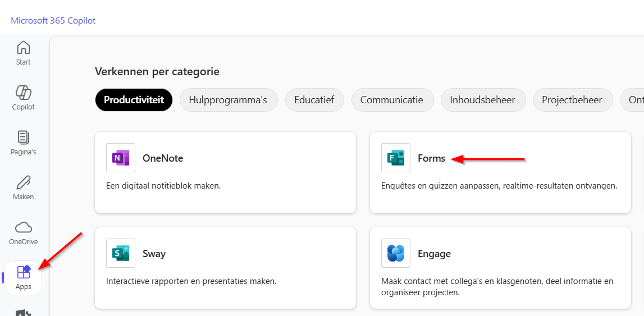Select the Productiviteit category tab

coord(134,100)
